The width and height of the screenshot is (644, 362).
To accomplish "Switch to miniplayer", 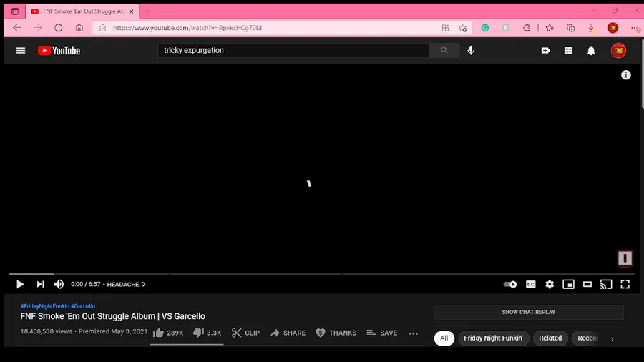I will 568,284.
